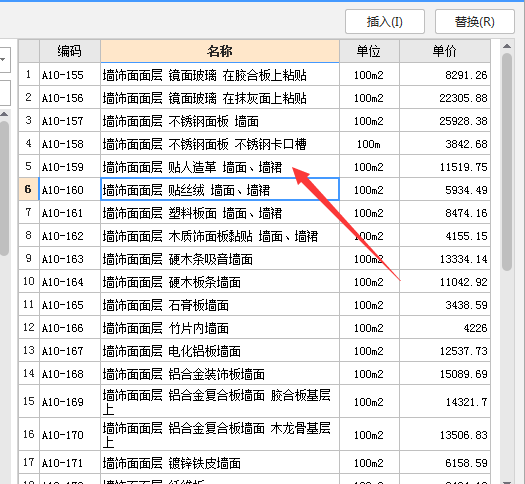
Task: Select code cell A10-167
Action: coord(70,351)
